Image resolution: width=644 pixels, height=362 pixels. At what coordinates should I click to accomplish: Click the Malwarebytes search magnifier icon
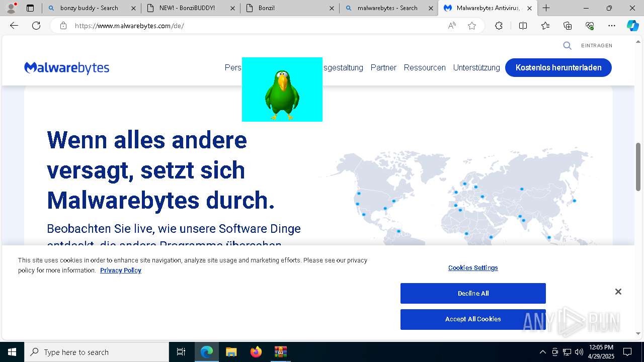click(x=567, y=46)
